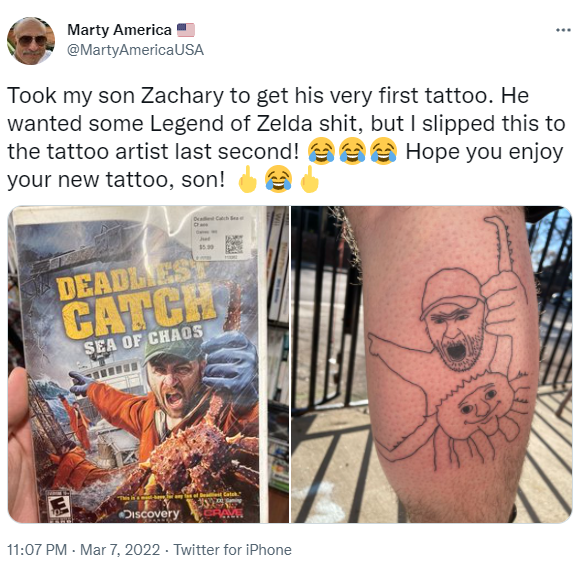Viewport: 587px width, 565px height.
Task: Click the crying-laughing emoji right before 'Hope'
Action: click(x=383, y=151)
